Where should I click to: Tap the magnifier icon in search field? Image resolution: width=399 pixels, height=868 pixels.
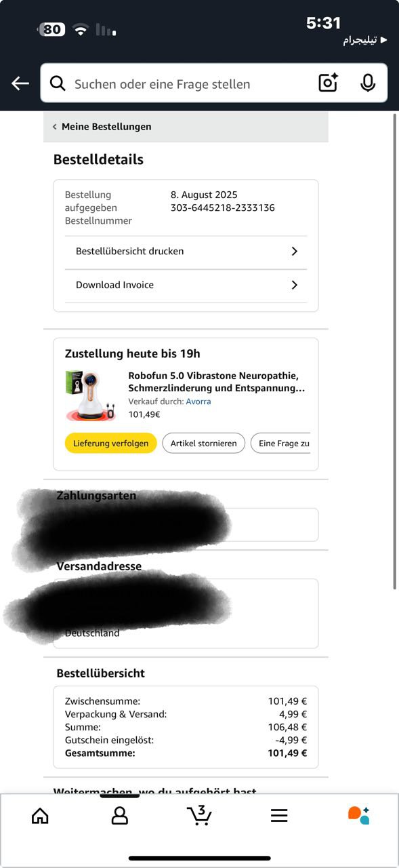(58, 83)
